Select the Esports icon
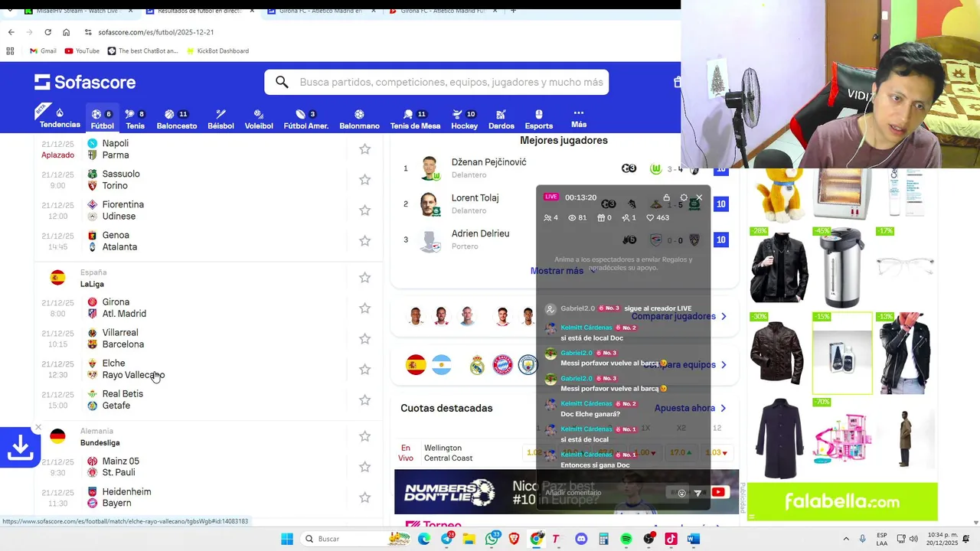This screenshot has height=551, width=980. (x=538, y=114)
